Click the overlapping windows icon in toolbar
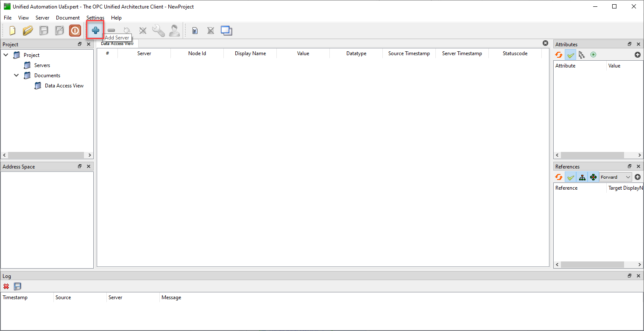644x331 pixels. pos(226,31)
